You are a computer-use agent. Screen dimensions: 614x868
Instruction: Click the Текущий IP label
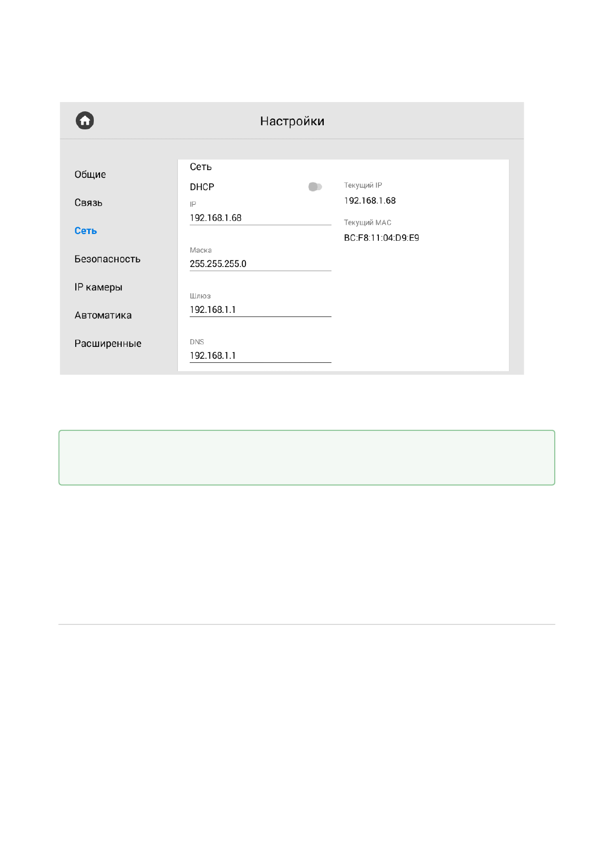click(363, 186)
